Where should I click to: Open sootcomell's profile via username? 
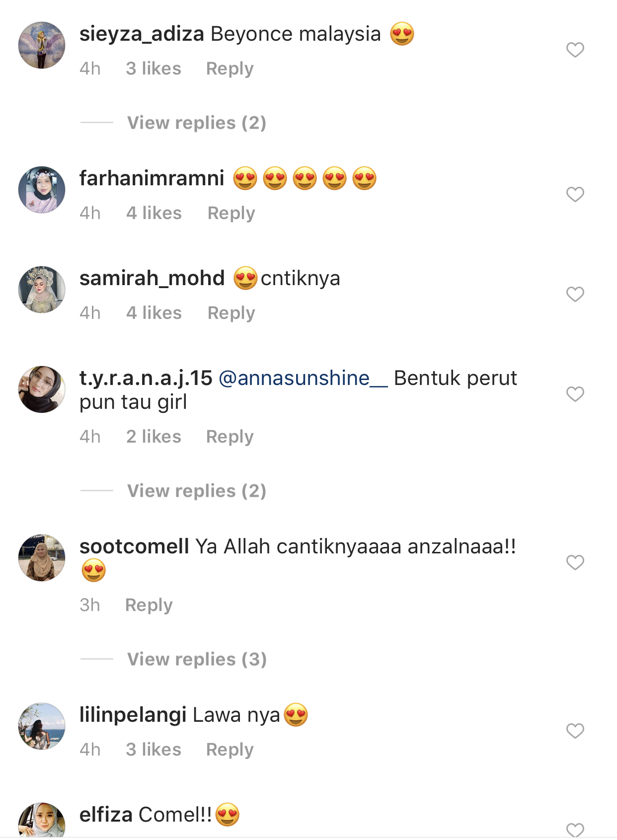(x=134, y=546)
